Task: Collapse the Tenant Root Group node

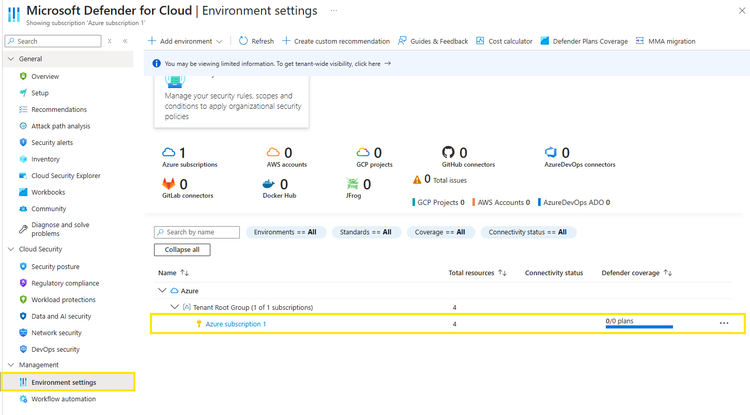Action: 175,307
